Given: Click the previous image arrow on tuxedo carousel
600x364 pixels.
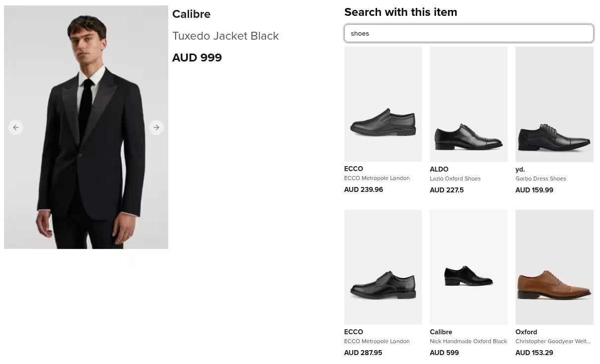Looking at the screenshot, I should [16, 127].
